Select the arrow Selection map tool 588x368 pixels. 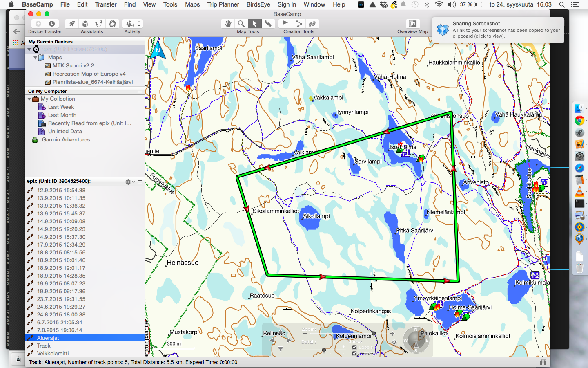point(254,24)
